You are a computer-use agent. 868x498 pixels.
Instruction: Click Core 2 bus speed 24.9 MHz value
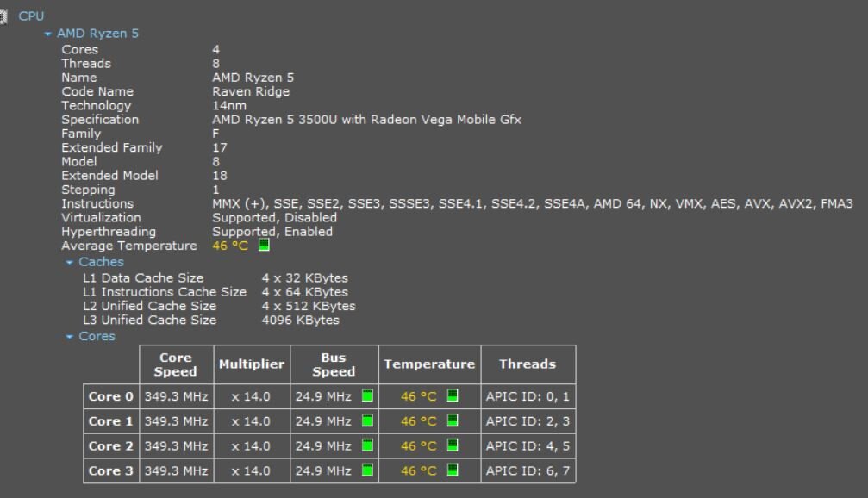[323, 446]
